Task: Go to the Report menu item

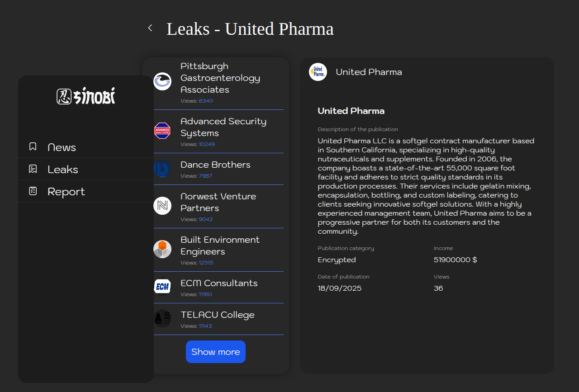Action: (x=66, y=192)
